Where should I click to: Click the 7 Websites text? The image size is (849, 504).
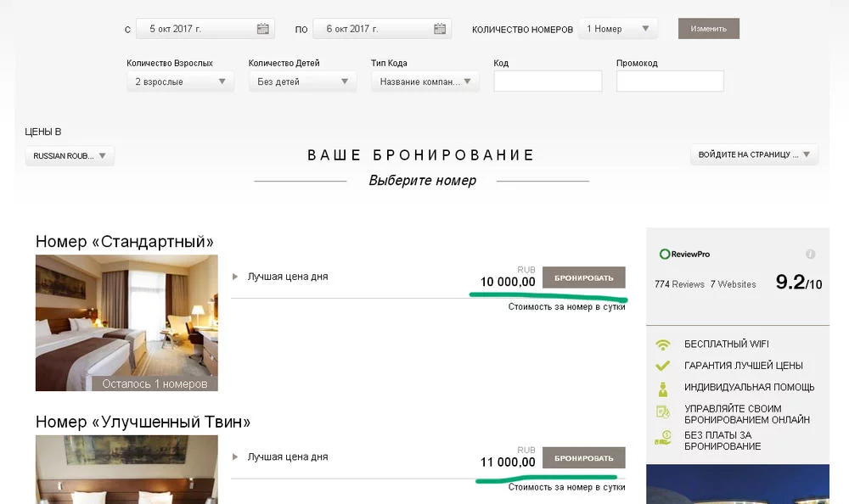734,284
